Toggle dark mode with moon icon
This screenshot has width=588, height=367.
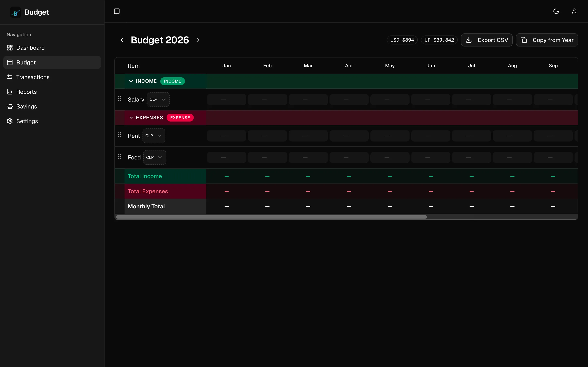coord(556,11)
